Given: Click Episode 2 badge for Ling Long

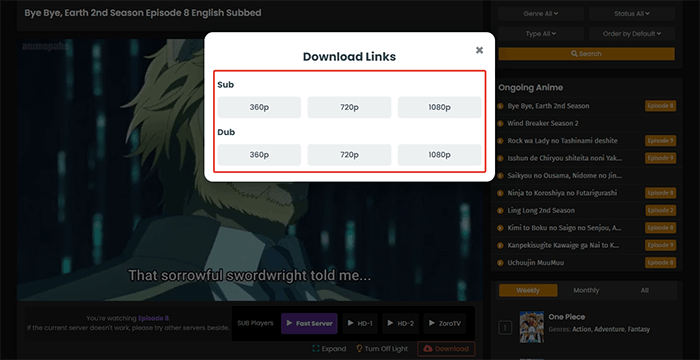Looking at the screenshot, I should 661,210.
